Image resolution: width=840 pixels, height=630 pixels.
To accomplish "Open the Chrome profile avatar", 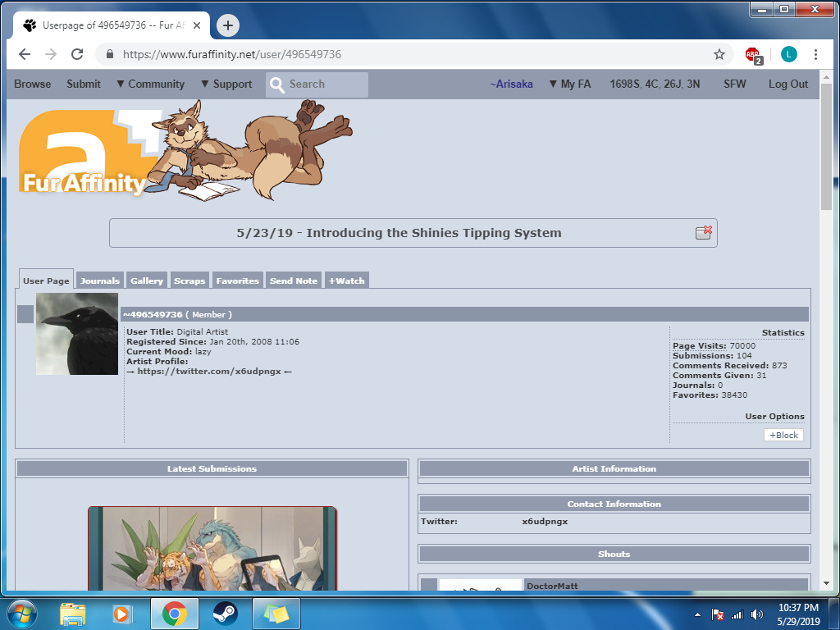I will point(788,55).
